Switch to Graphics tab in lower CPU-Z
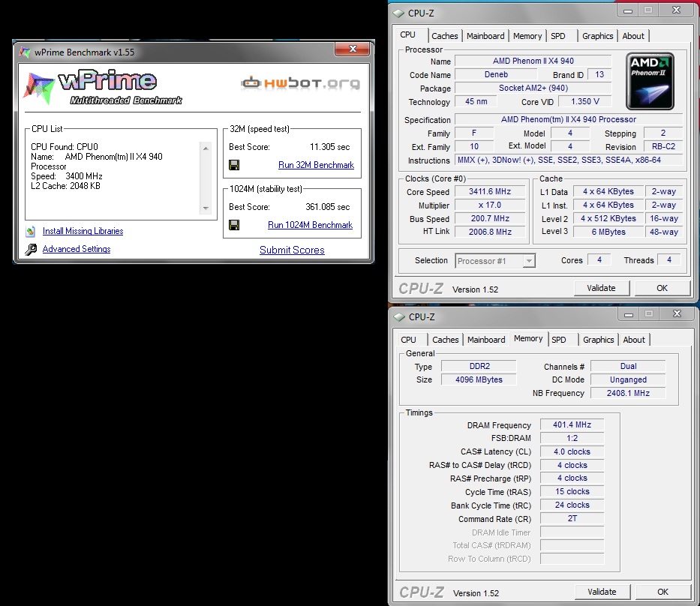The width and height of the screenshot is (700, 606). (x=599, y=340)
